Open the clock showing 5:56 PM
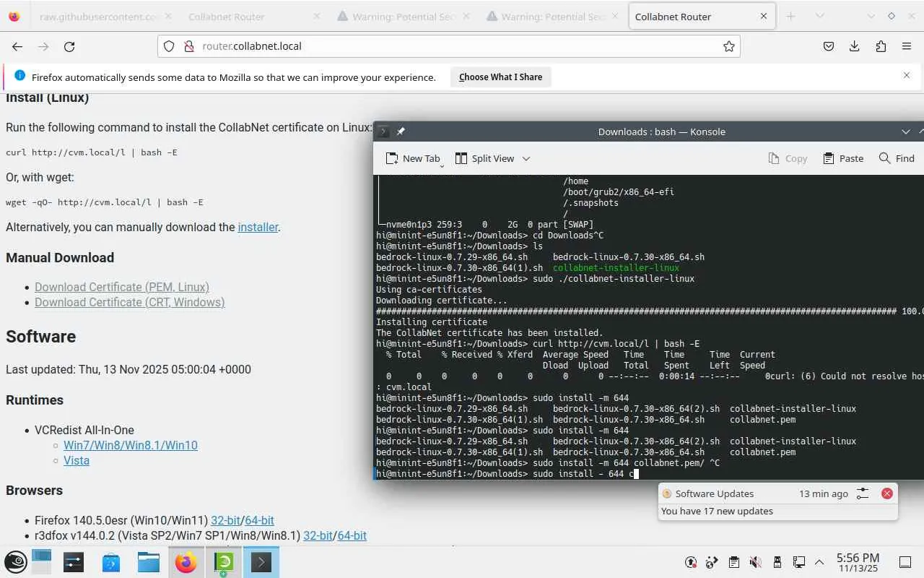924x578 pixels. pyautogui.click(x=858, y=562)
